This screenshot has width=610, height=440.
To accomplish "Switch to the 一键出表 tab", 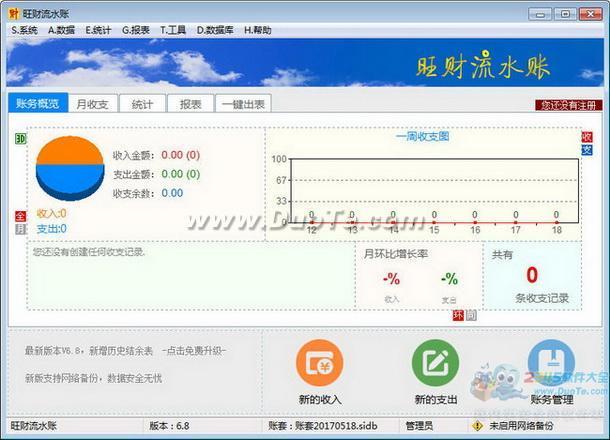I will [243, 103].
